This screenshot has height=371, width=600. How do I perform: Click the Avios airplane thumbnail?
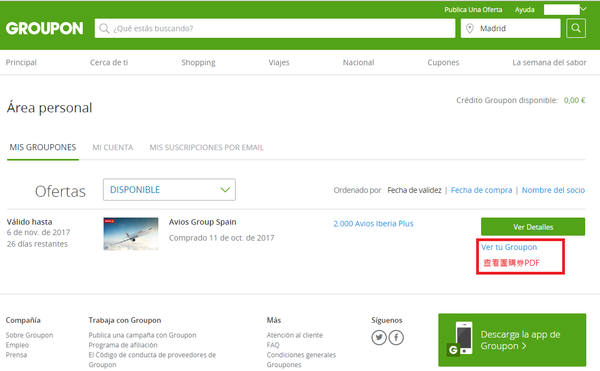tap(131, 233)
